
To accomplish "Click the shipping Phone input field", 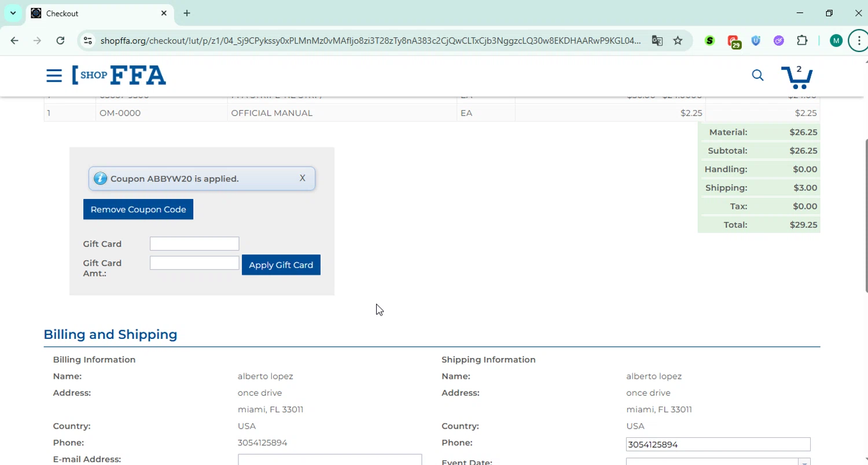I will 718,444.
